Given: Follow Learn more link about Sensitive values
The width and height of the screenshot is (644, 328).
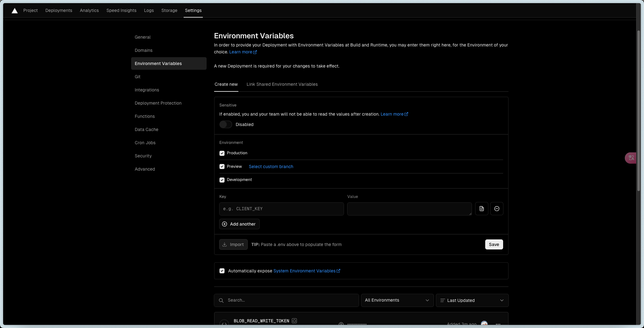Looking at the screenshot, I should 394,114.
